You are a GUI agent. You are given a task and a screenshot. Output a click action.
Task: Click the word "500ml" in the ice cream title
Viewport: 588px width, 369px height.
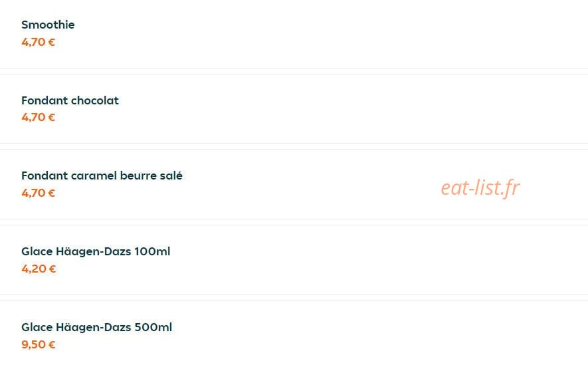pos(153,327)
